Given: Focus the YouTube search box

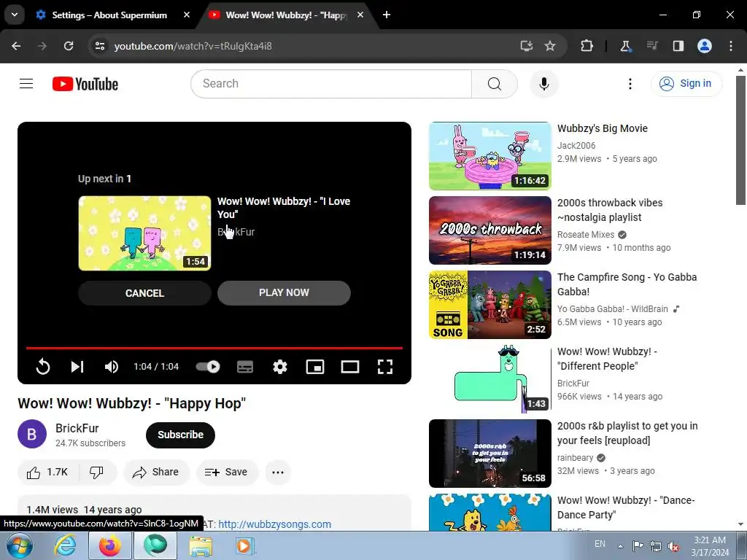Looking at the screenshot, I should click(x=331, y=84).
